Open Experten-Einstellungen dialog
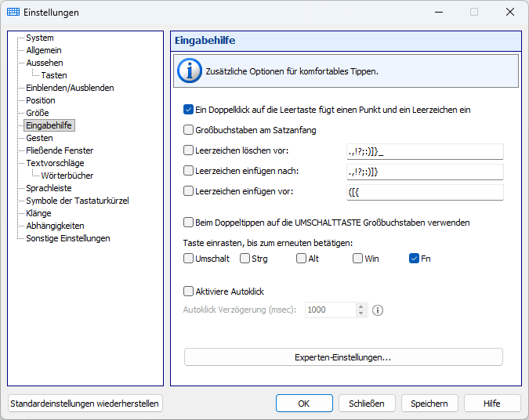 343,357
